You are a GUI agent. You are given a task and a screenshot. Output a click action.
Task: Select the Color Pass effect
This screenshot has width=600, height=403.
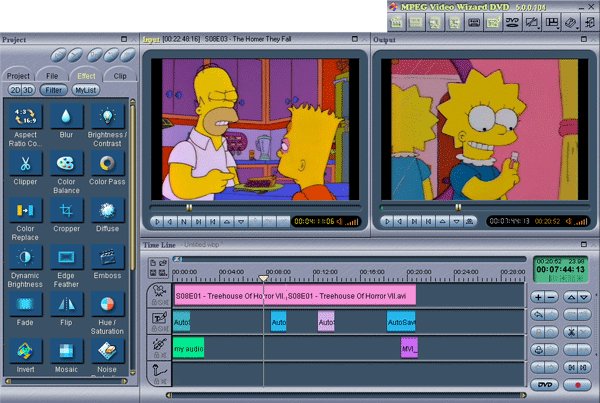coord(107,164)
